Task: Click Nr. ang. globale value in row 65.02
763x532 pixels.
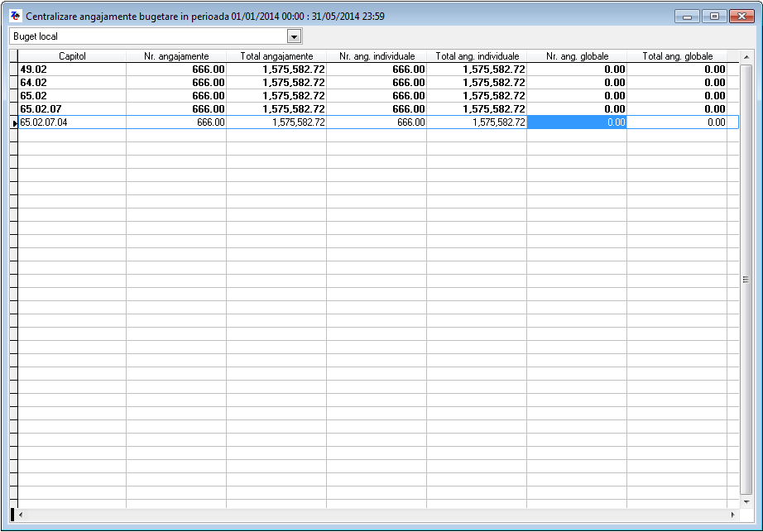Action: pos(577,95)
